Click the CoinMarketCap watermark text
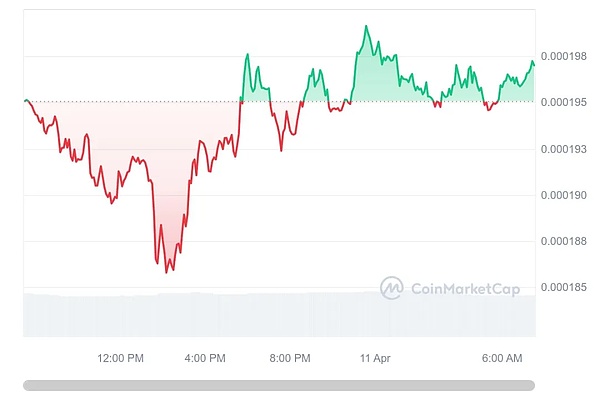Screen dimensions: 600x400 pos(459,289)
